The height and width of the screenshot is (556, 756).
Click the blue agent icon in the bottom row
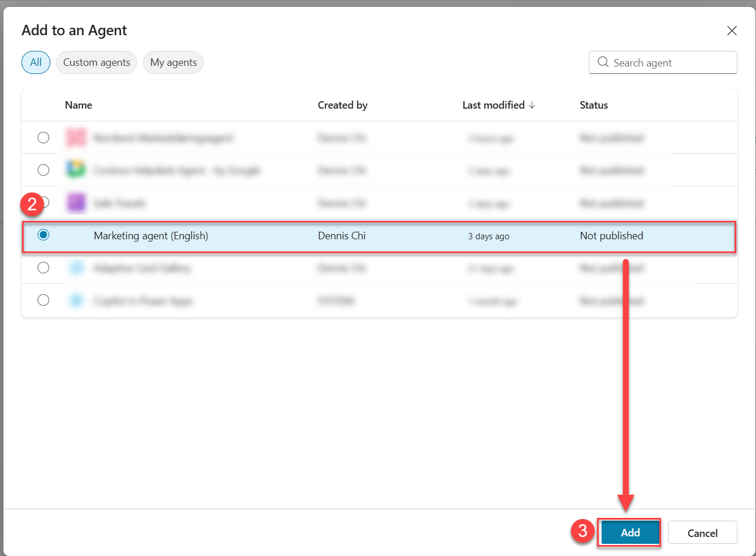[76, 300]
